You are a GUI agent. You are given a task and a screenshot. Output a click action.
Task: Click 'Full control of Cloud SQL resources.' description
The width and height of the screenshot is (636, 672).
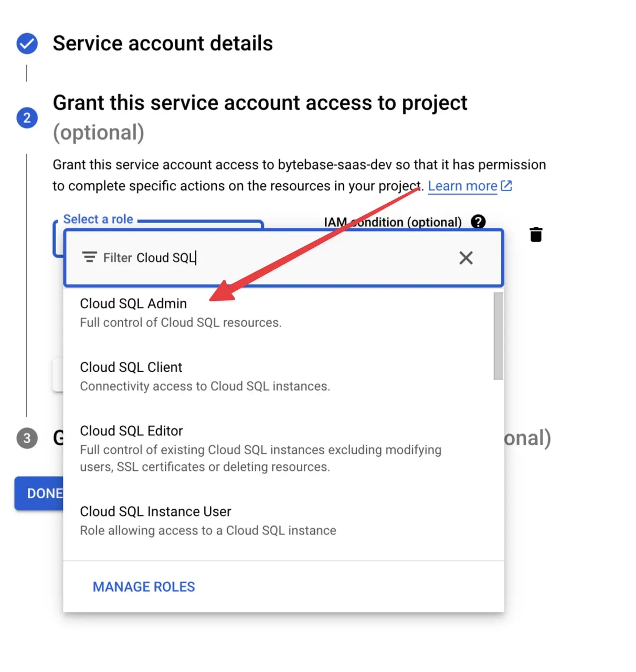coord(181,322)
